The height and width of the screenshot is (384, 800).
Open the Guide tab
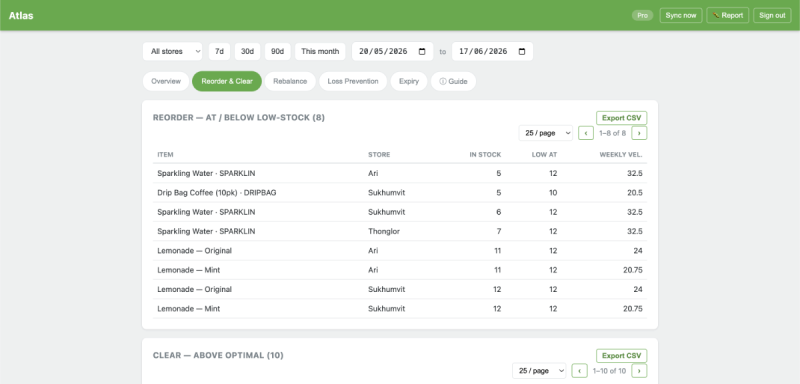[453, 81]
